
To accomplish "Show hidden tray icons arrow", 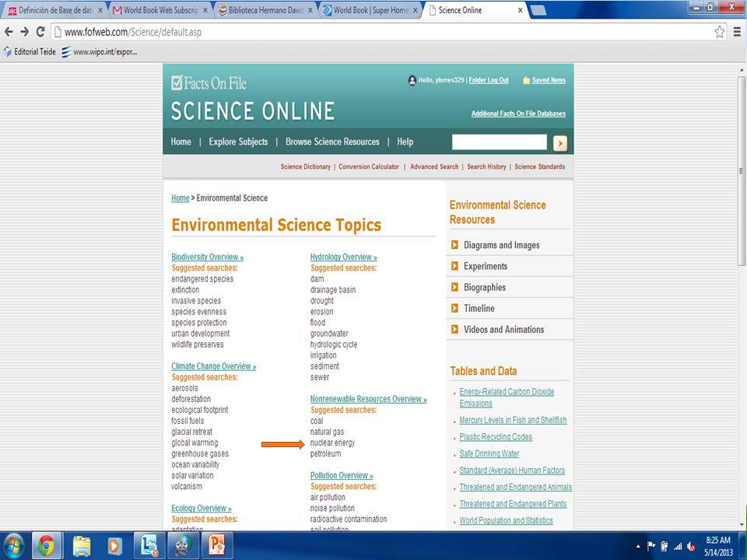I will [x=638, y=547].
